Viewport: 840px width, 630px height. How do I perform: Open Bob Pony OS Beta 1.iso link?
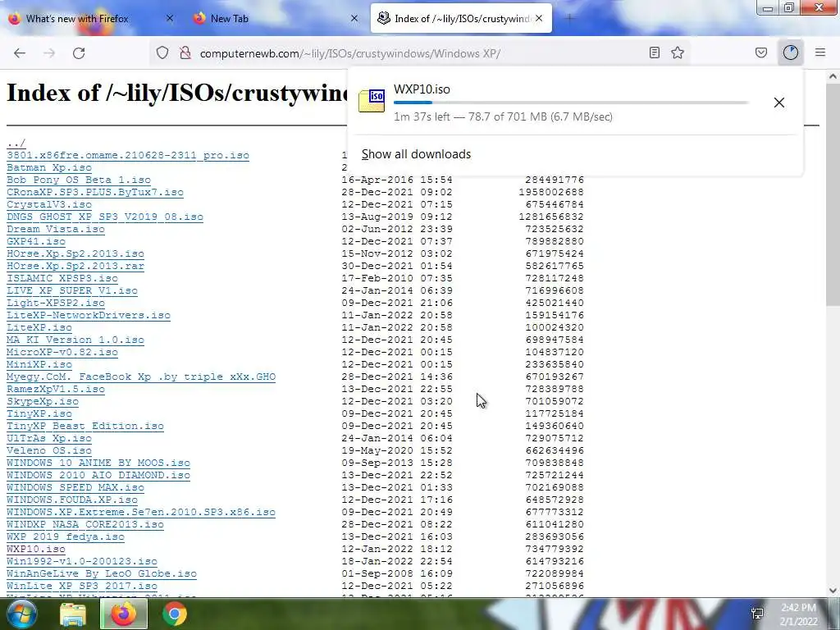click(78, 180)
